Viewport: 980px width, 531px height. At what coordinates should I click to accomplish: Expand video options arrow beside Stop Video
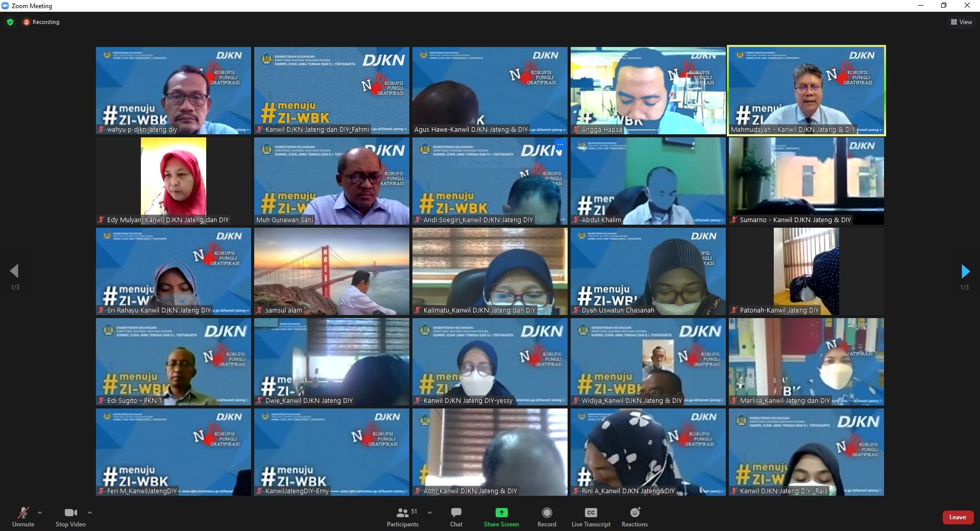point(90,513)
